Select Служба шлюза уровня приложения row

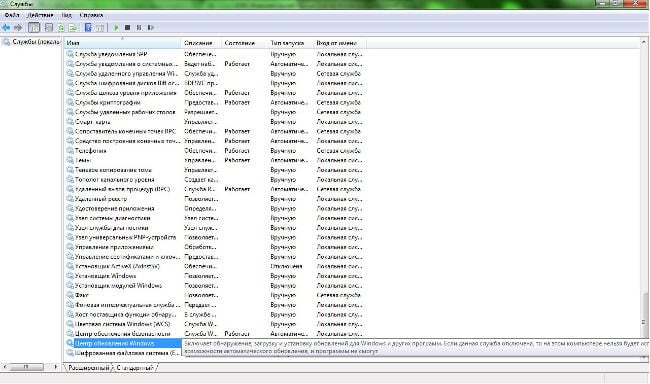[x=215, y=92]
